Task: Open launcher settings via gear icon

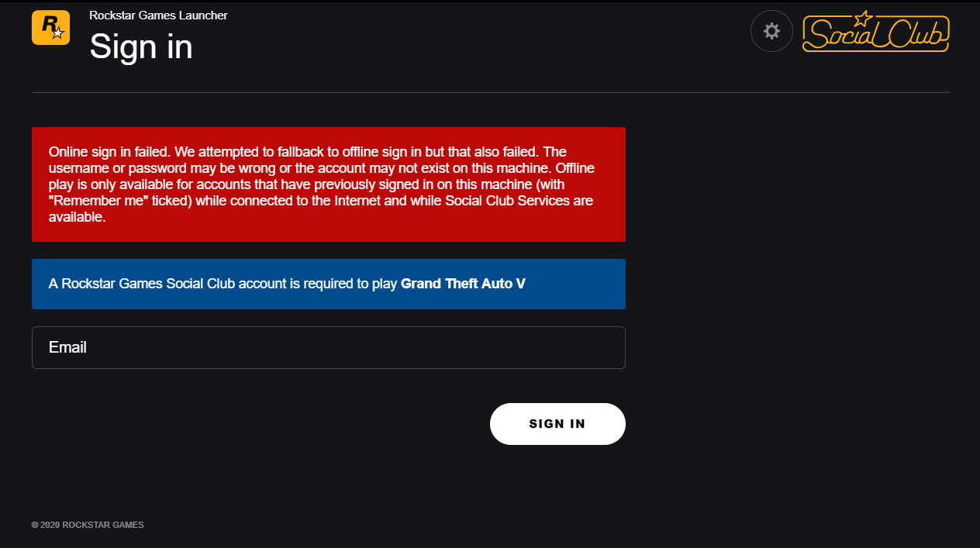Action: [771, 31]
